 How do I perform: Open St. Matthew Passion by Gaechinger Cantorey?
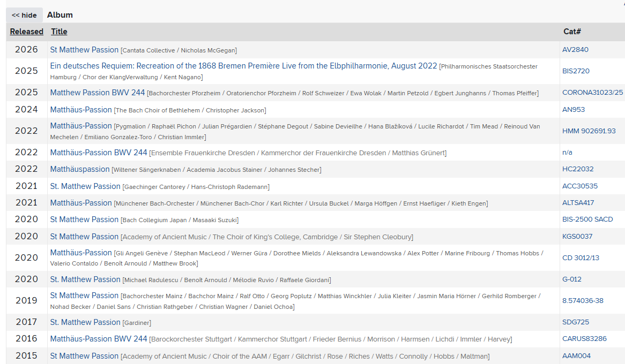(x=85, y=186)
